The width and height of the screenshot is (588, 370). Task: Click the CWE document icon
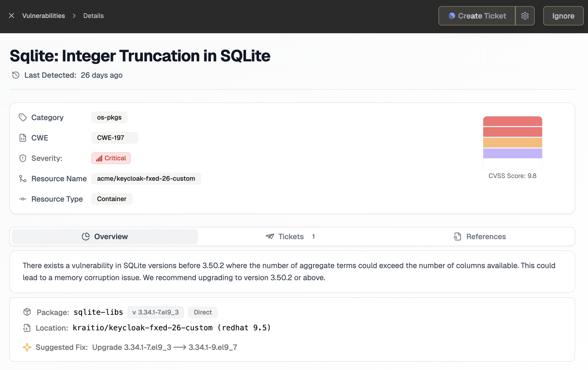23,138
